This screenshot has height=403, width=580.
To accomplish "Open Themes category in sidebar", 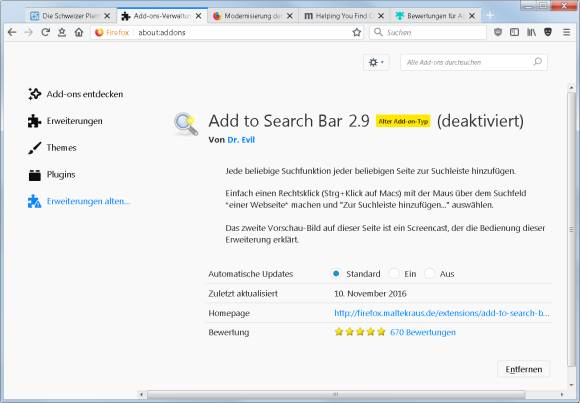I will [53, 148].
